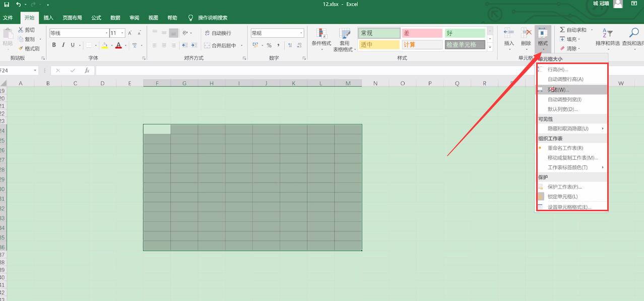
Task: Click the percent style icon
Action: click(269, 45)
